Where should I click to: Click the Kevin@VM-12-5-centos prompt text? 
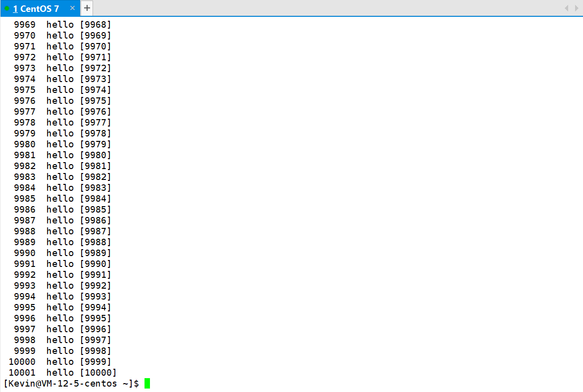(71, 384)
